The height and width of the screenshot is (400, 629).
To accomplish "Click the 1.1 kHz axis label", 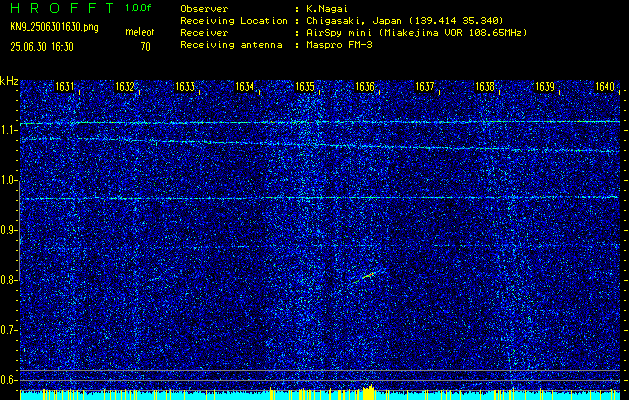I will 8,130.
